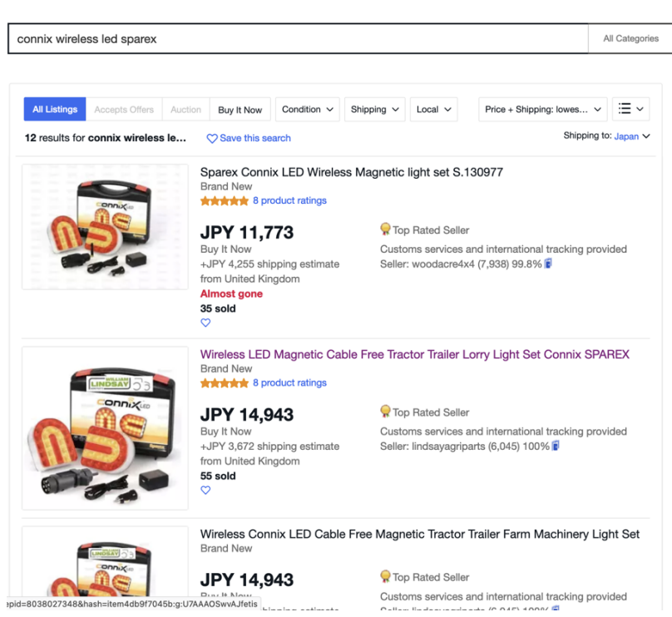
Task: Click watchlist heart under the 55 sold listing
Action: click(205, 491)
